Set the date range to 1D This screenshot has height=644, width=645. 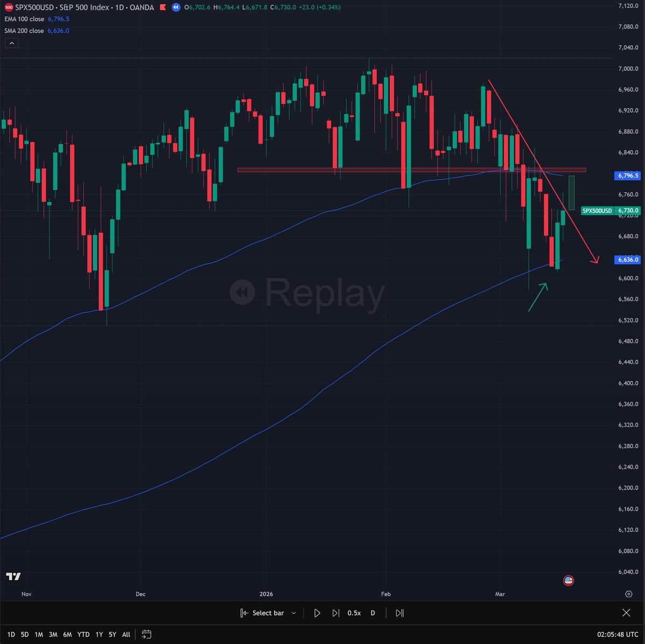11,634
